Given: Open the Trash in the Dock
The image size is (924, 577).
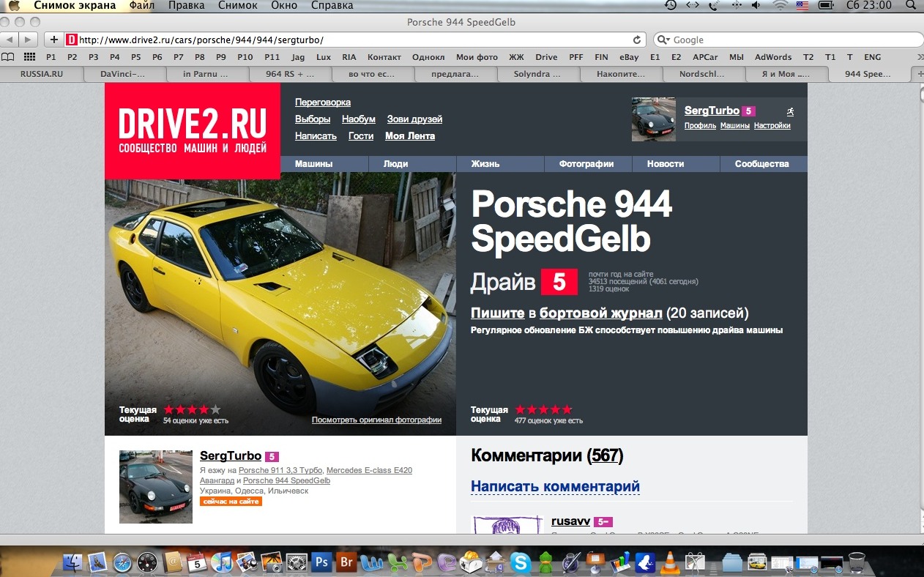Looking at the screenshot, I should [x=856, y=562].
